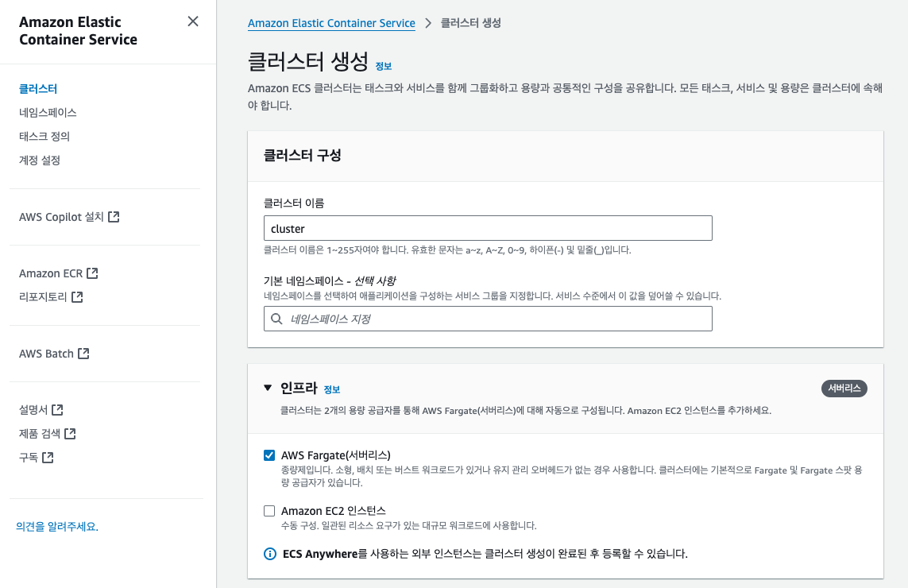Open 태스크 정의 in the sidebar

click(x=44, y=136)
